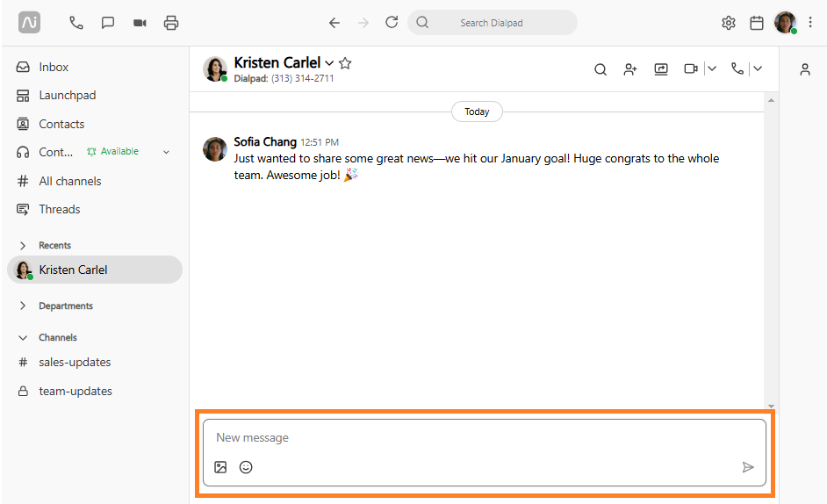This screenshot has width=827, height=504.
Task: Share screen using the screen share icon
Action: pos(661,69)
